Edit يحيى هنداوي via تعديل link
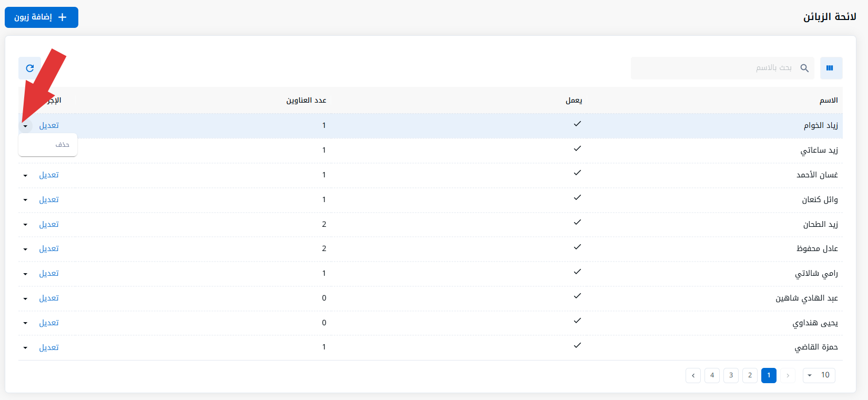868x400 pixels. point(49,323)
